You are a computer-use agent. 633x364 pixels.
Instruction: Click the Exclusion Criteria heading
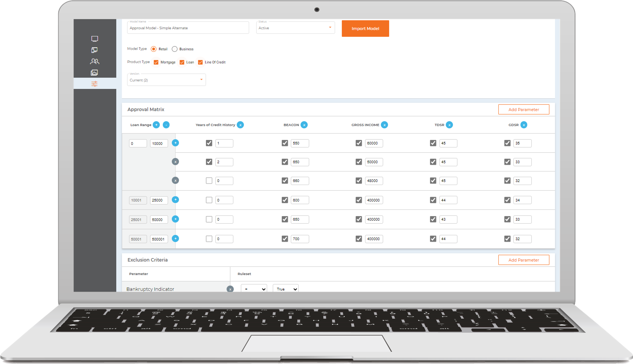pyautogui.click(x=147, y=260)
